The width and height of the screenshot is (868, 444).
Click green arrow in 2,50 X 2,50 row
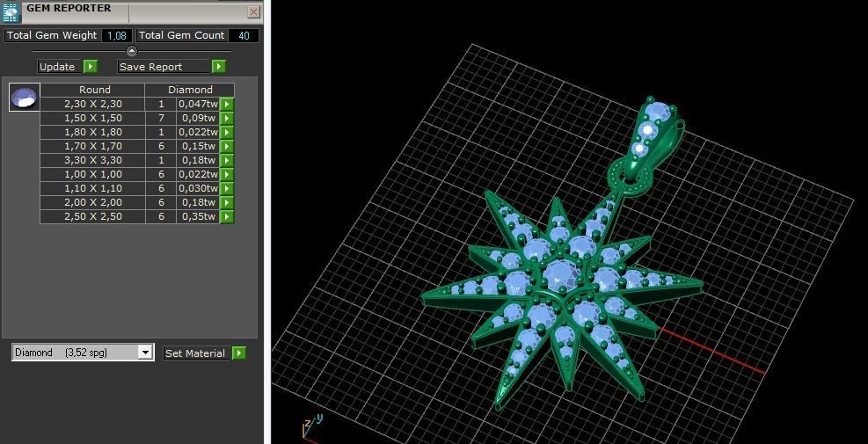(227, 216)
